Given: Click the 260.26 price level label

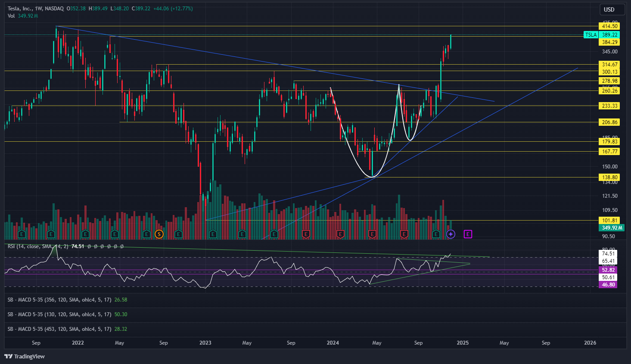Looking at the screenshot, I should (609, 91).
